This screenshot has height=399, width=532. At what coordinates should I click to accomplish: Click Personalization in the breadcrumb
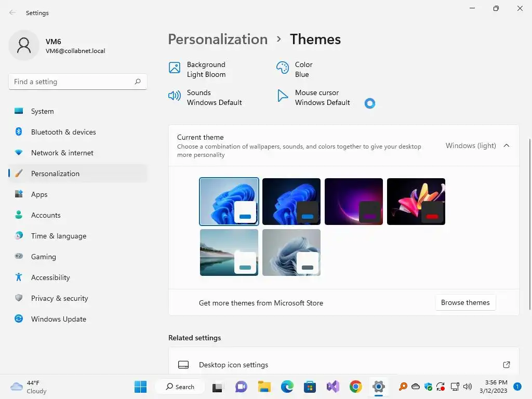pos(218,39)
